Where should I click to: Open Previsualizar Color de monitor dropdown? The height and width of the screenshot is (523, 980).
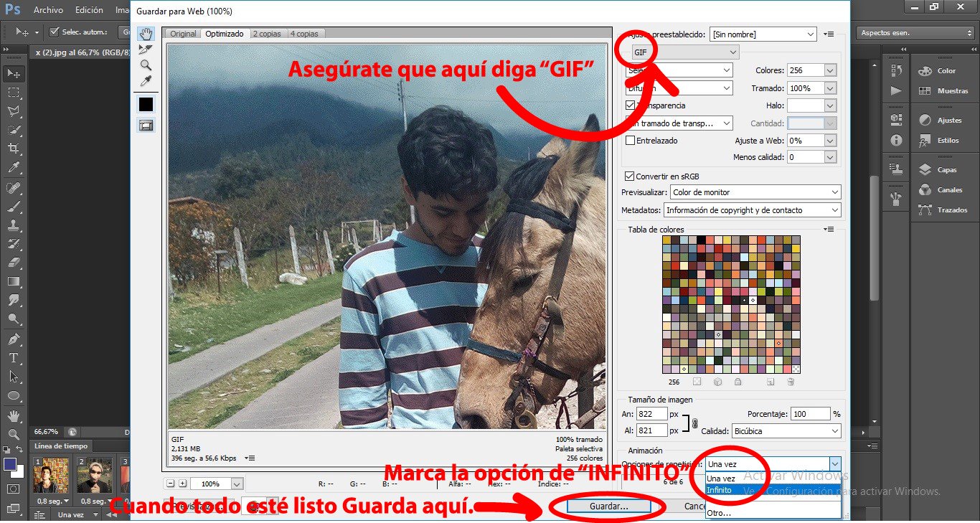click(755, 192)
